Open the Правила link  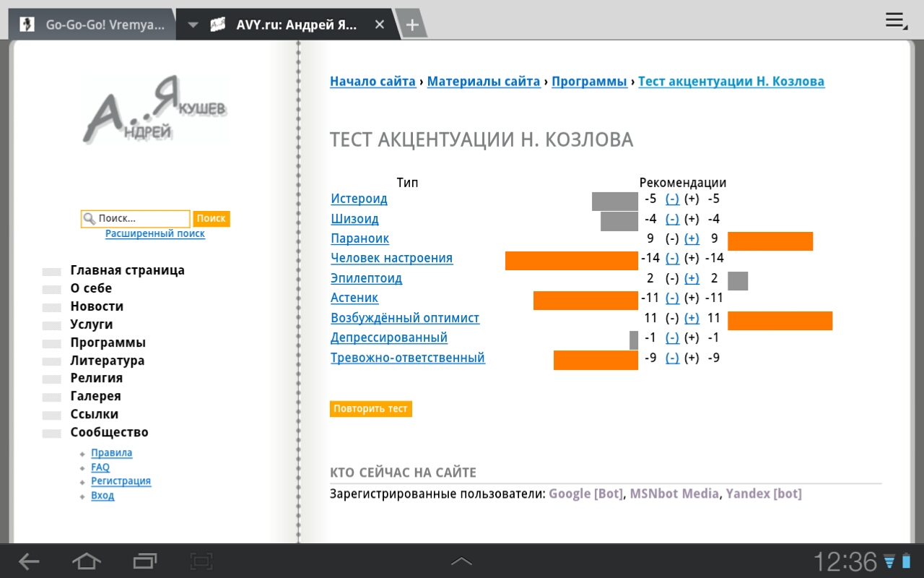(x=112, y=453)
